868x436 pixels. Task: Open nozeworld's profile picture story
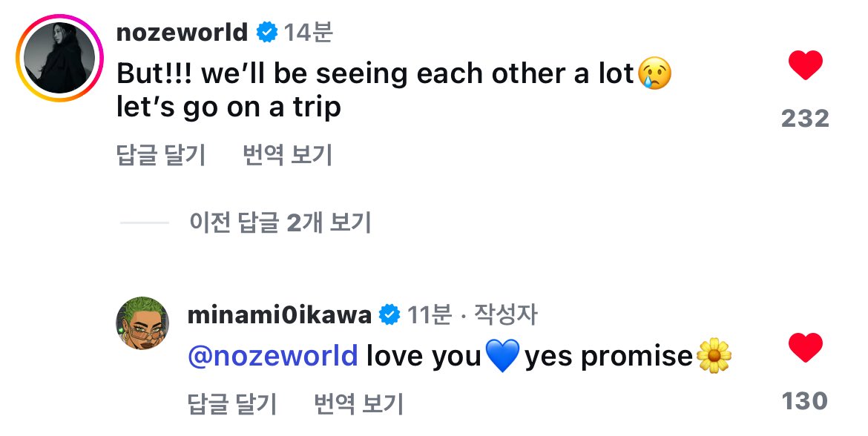click(60, 58)
